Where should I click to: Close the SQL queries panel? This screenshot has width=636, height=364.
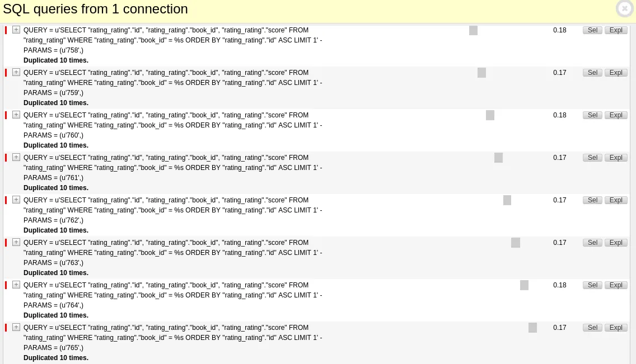point(624,9)
